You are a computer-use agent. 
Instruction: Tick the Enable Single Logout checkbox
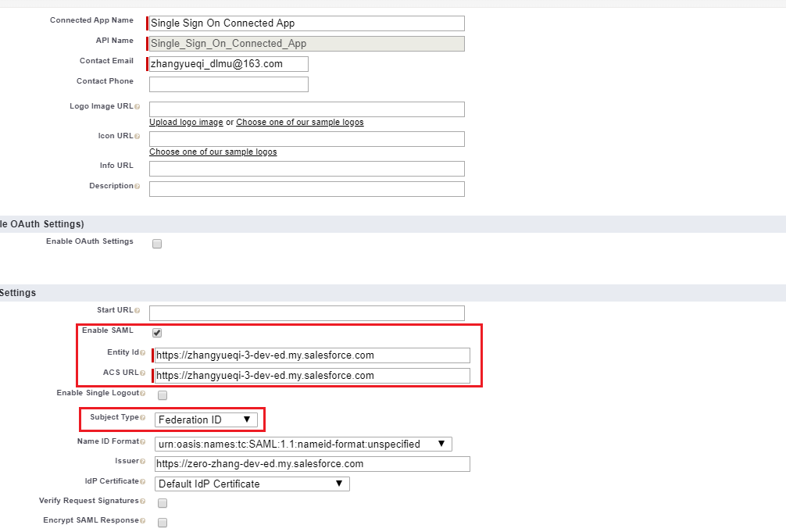pyautogui.click(x=163, y=395)
